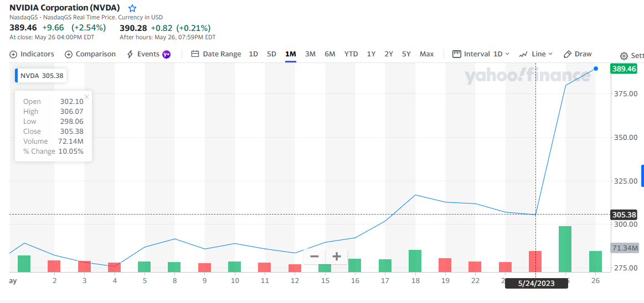Click the latest price endpoint dot
644x303 pixels.
click(x=596, y=69)
